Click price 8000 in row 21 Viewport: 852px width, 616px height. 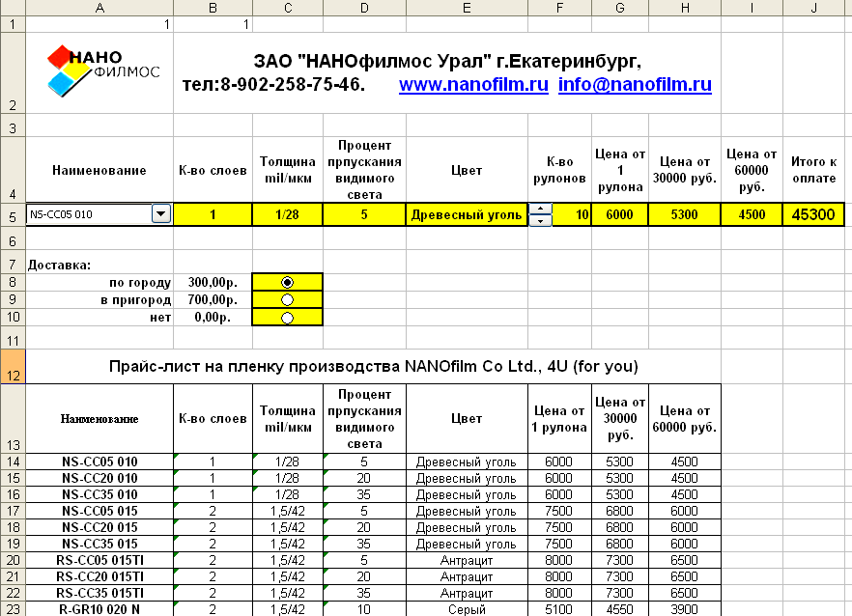(x=559, y=576)
